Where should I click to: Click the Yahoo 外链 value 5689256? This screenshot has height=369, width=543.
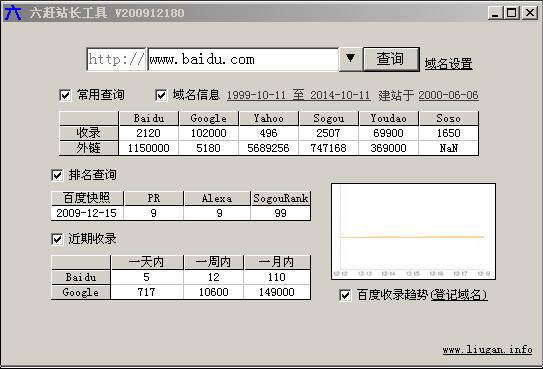click(268, 148)
